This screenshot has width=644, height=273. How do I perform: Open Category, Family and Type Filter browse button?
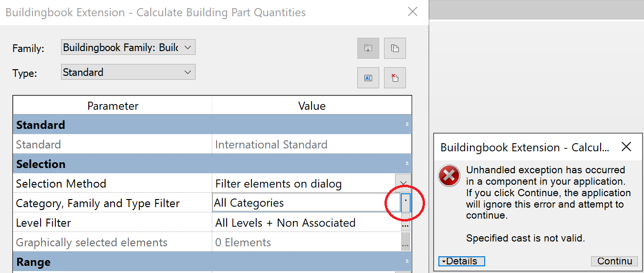405,203
